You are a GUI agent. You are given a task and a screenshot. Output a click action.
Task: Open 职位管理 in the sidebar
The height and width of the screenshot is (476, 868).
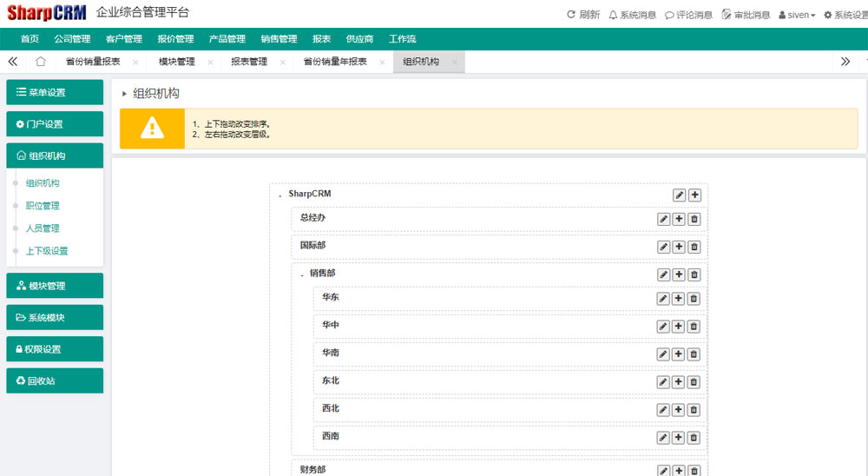pos(43,206)
